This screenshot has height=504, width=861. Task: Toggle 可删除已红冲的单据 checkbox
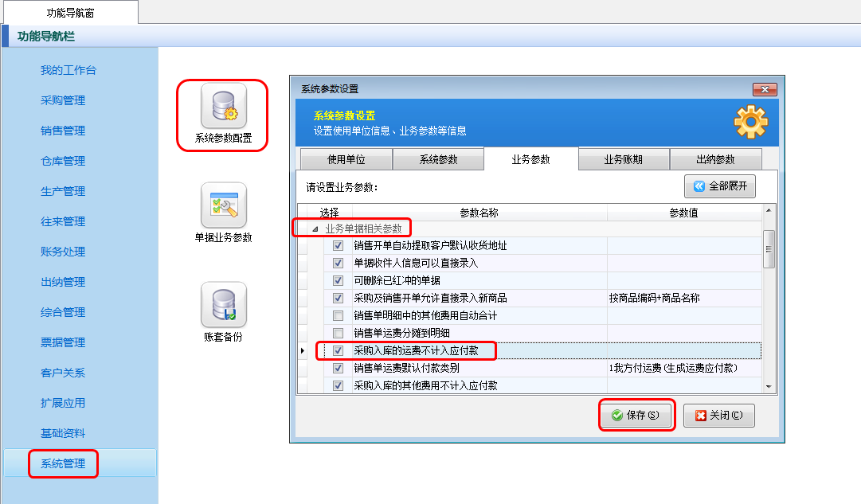click(338, 280)
